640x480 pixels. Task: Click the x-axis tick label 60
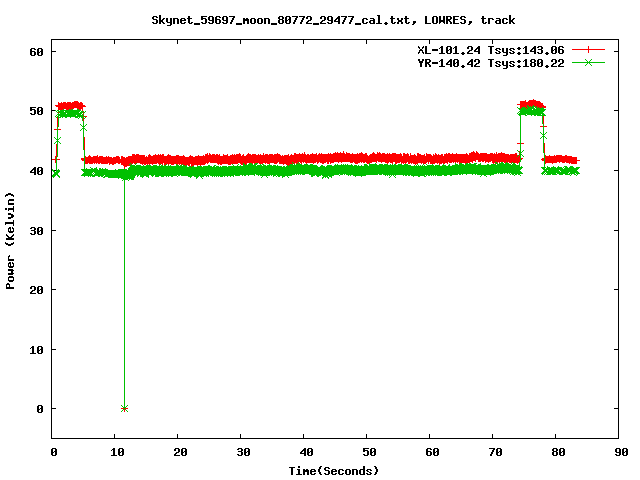pos(432,452)
